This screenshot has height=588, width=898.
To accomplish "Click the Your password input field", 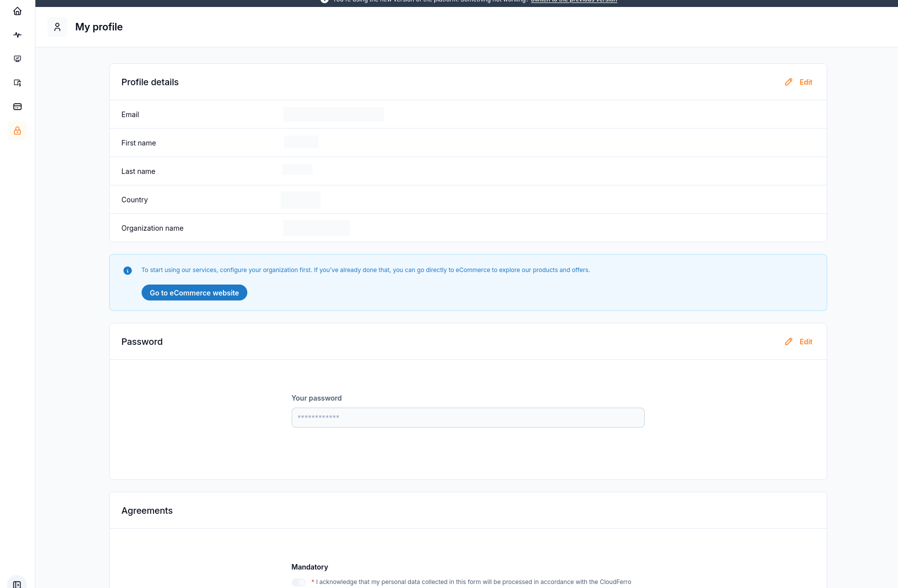I will tap(468, 418).
